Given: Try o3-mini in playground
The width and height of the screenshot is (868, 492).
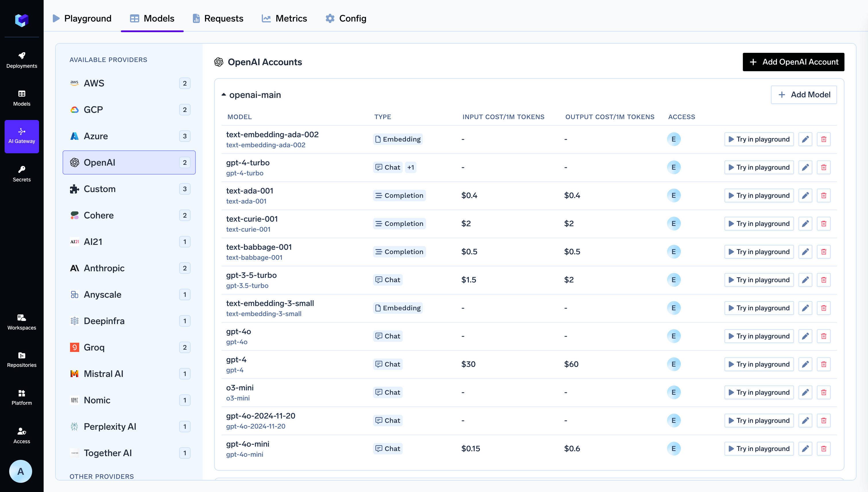Looking at the screenshot, I should 759,392.
